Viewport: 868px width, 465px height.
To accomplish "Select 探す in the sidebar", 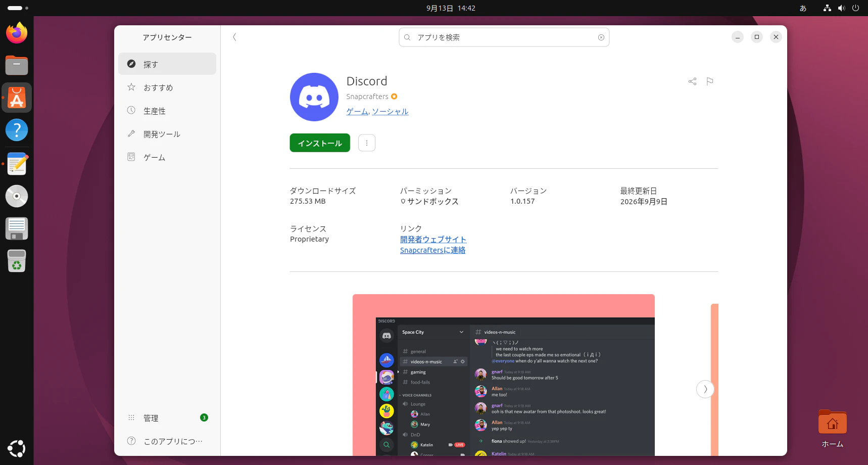I will point(167,64).
